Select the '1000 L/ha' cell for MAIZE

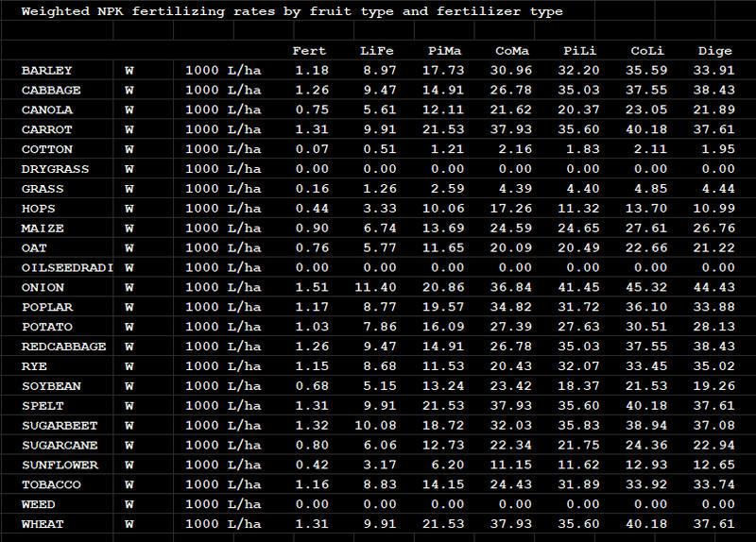pos(223,229)
